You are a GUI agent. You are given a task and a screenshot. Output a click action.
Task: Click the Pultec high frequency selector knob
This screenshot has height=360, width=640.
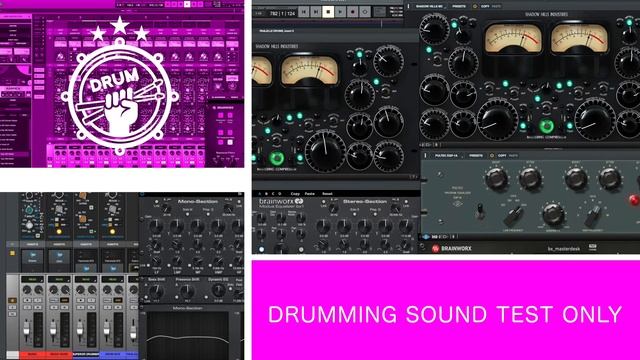593,216
